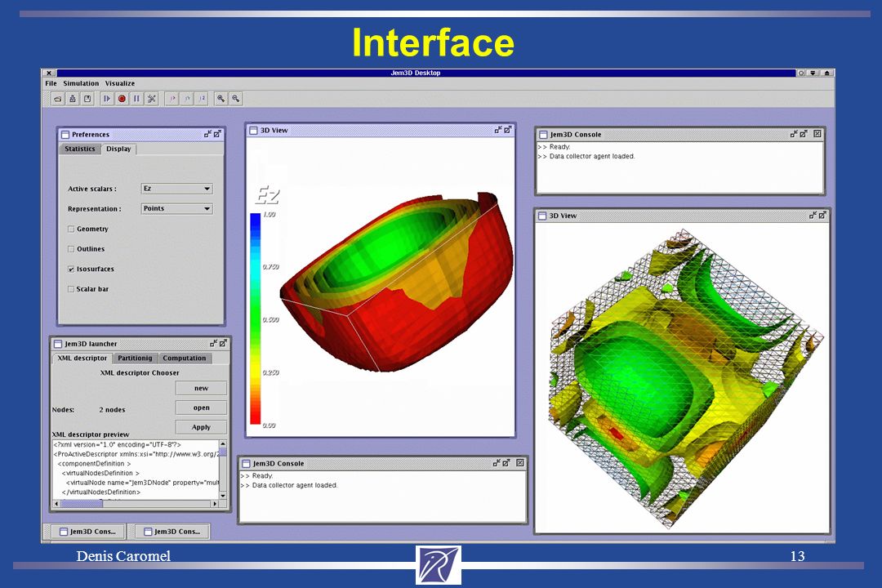
Task: Maximize the Jem3D launcher window
Action: [223, 343]
